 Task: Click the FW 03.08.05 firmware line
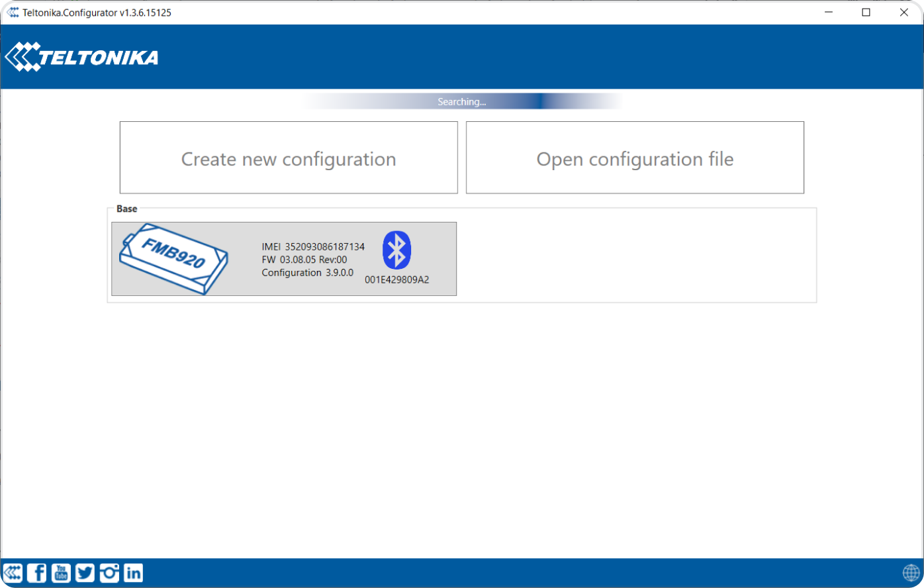304,260
